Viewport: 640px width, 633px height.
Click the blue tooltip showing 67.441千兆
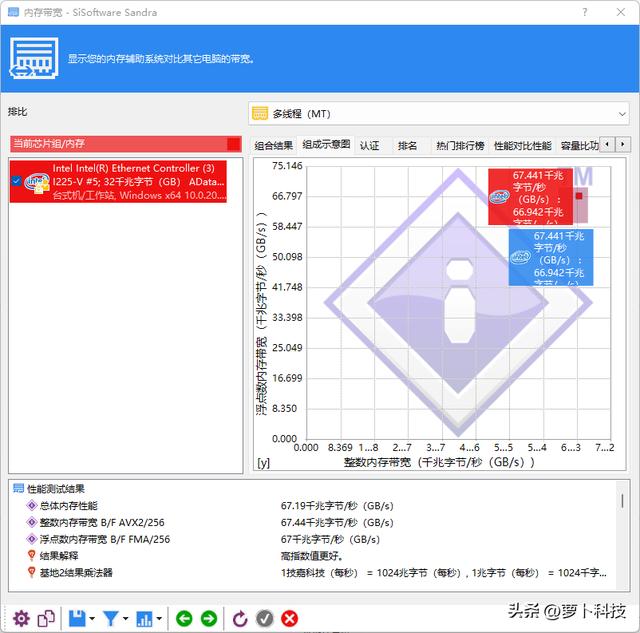pyautogui.click(x=551, y=257)
